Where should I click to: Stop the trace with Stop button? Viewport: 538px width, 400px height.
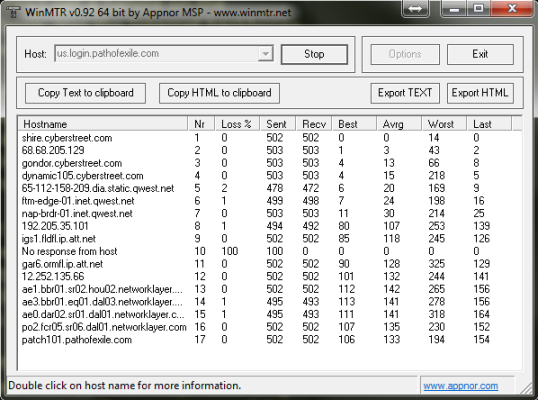pyautogui.click(x=314, y=54)
